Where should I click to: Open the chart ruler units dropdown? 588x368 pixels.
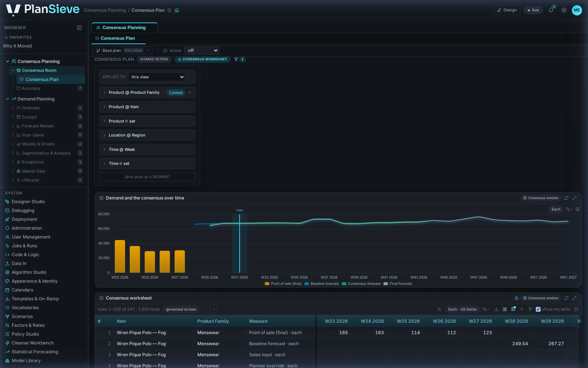click(x=569, y=209)
